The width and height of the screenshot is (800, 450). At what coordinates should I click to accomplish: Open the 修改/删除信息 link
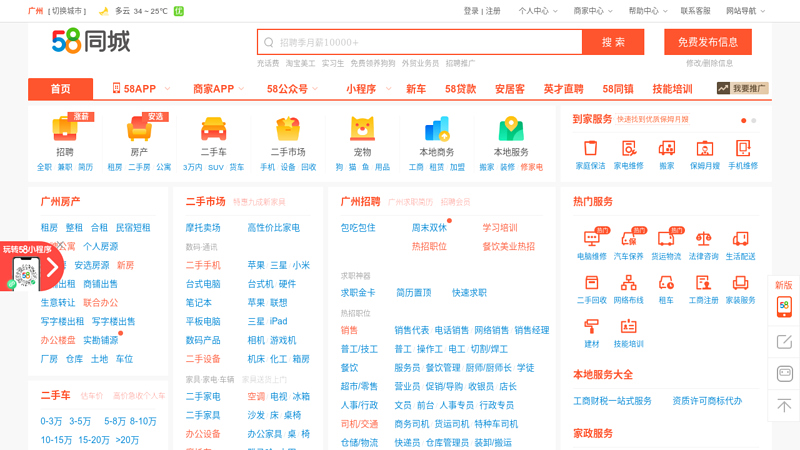[x=709, y=63]
